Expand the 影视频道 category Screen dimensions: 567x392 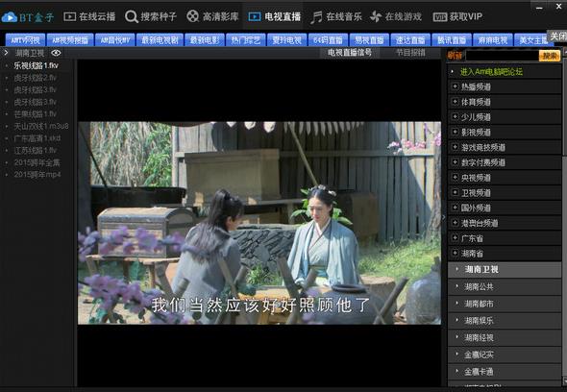pos(505,133)
